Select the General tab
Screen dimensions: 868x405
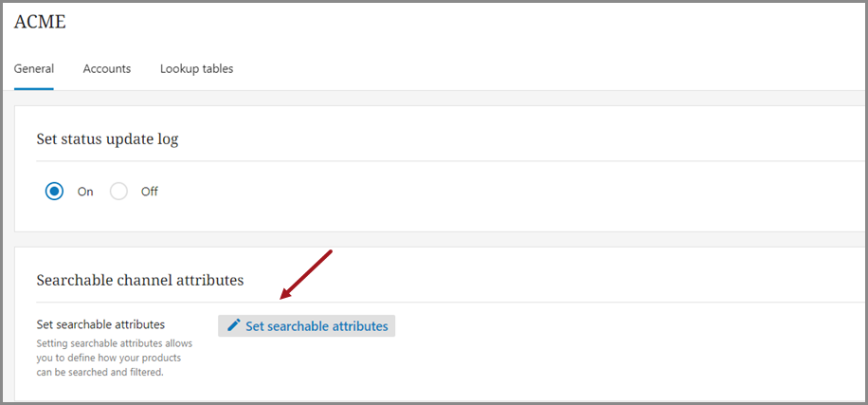34,68
